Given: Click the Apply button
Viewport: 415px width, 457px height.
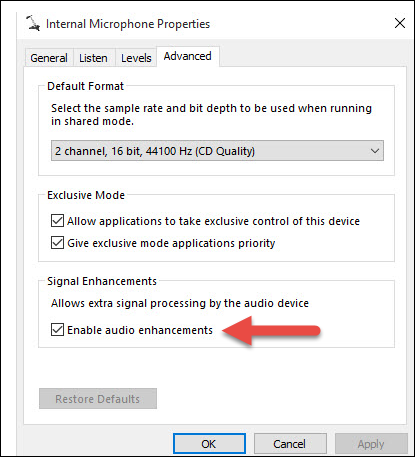Looking at the screenshot, I should pos(371,444).
